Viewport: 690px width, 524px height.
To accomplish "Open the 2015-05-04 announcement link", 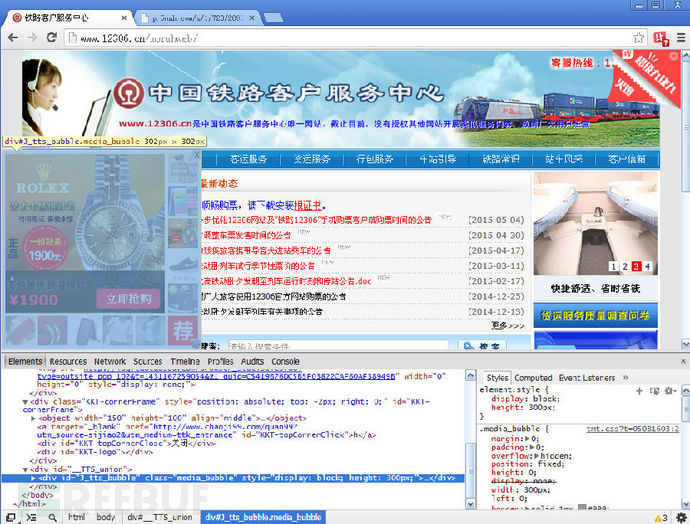I will point(316,220).
